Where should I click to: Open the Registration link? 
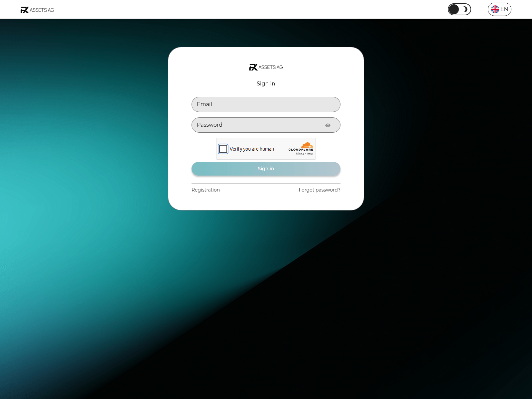click(x=205, y=190)
